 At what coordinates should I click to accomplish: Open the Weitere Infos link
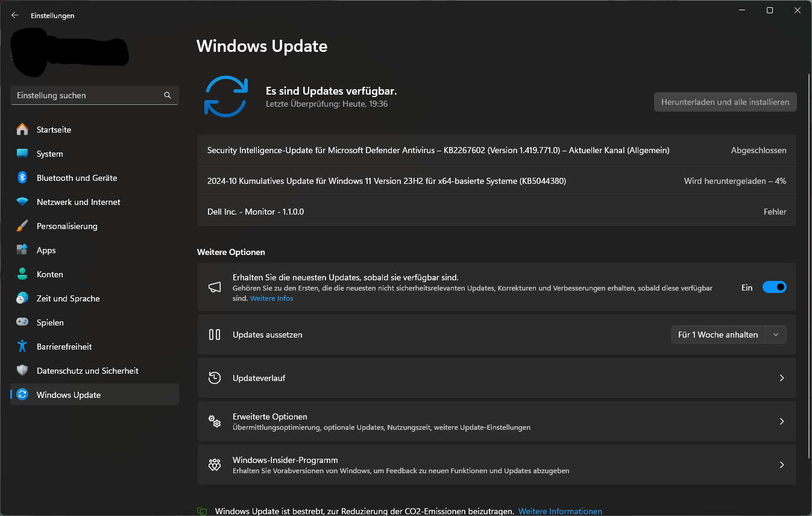click(272, 298)
